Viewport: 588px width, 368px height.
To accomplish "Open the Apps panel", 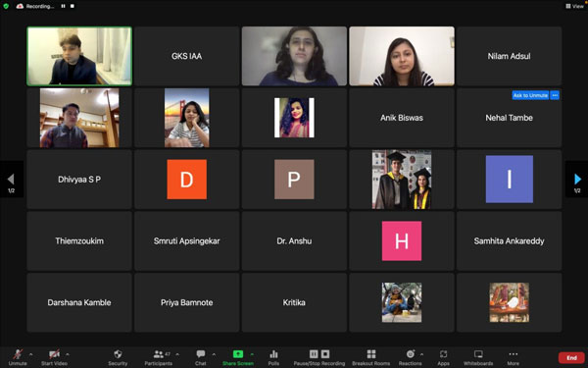I will point(443,357).
